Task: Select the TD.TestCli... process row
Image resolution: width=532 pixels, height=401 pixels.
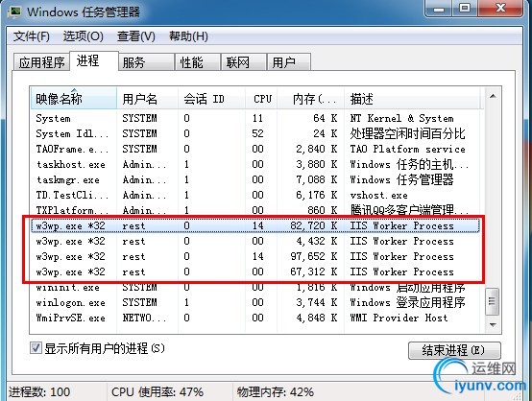Action: (x=255, y=195)
